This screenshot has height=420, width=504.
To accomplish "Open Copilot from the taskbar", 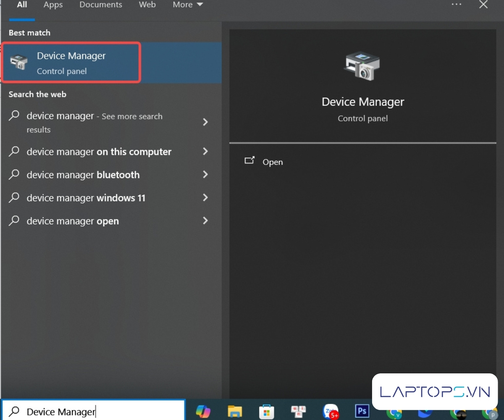I will coord(203,412).
